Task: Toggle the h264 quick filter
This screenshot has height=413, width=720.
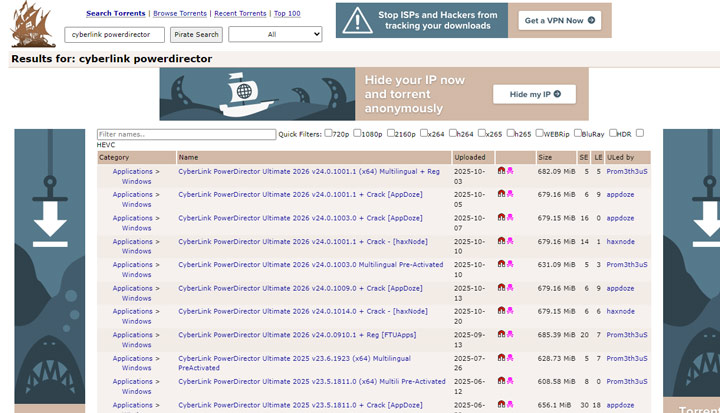Action: [452, 133]
